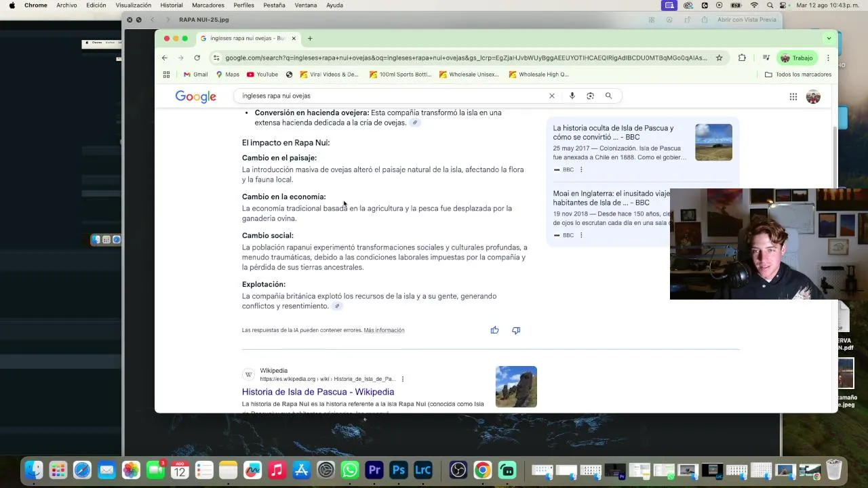Open the Isla de Pascua BBC thumbnail
The width and height of the screenshot is (868, 488).
(x=713, y=142)
